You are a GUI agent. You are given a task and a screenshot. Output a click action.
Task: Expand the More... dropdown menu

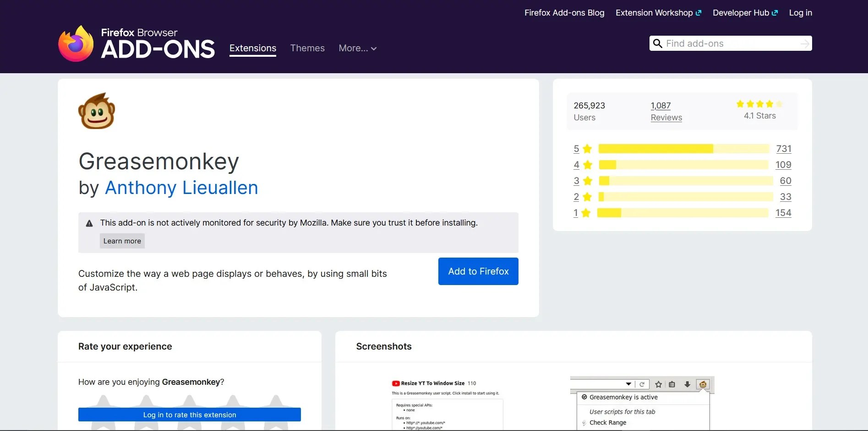tap(358, 48)
